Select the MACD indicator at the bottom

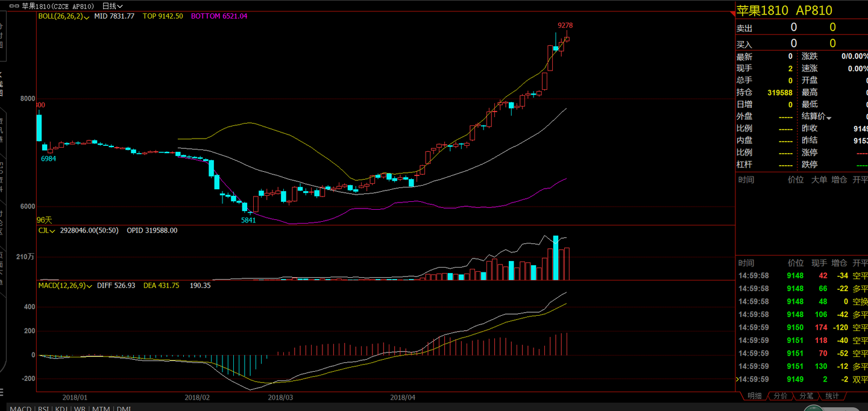coord(20,408)
